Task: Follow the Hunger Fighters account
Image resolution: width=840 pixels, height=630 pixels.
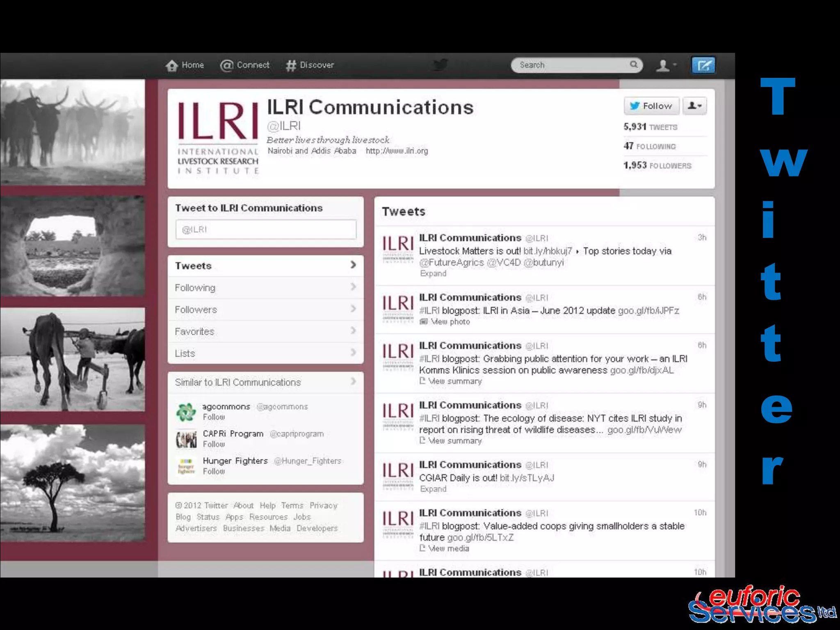Action: point(214,471)
